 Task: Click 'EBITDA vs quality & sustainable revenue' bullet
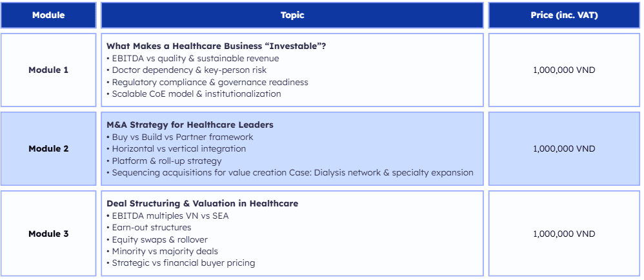(195, 58)
